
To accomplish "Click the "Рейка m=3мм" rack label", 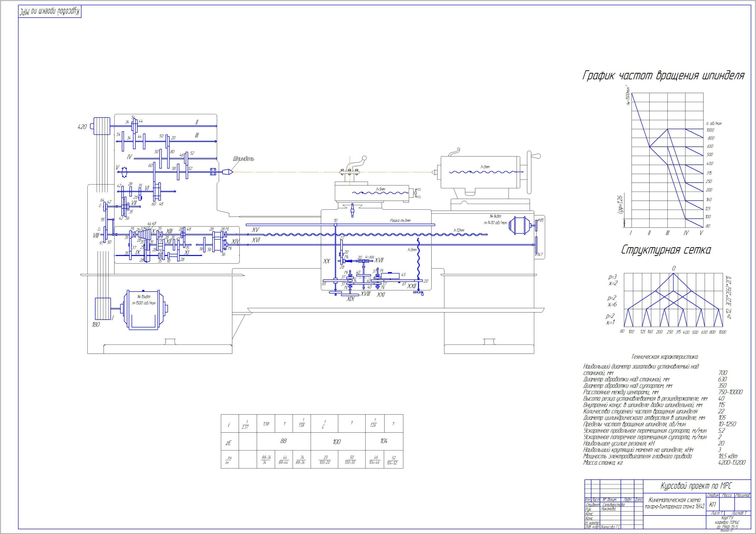I will (x=400, y=221).
